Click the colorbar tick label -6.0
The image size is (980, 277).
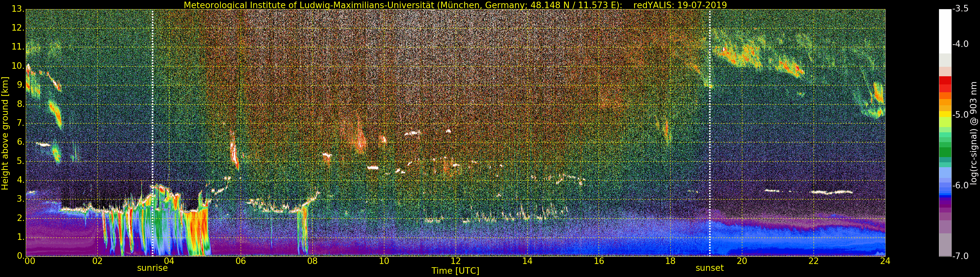coord(960,185)
